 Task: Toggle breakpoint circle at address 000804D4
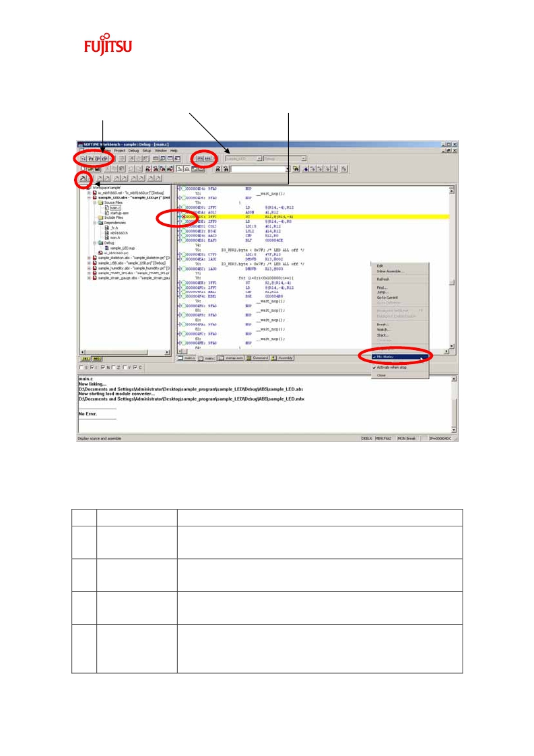tap(183, 188)
